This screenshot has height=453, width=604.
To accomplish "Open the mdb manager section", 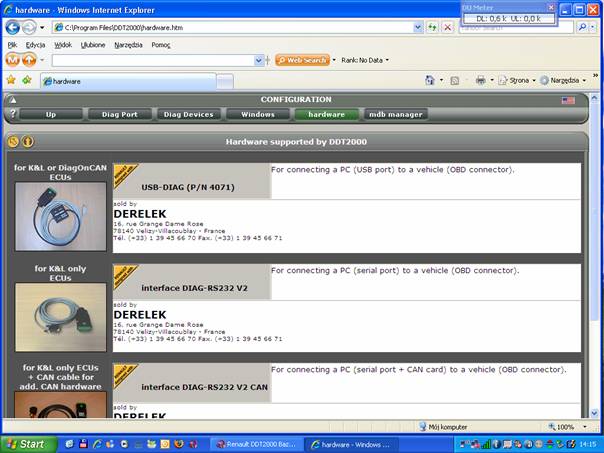I will coord(396,114).
